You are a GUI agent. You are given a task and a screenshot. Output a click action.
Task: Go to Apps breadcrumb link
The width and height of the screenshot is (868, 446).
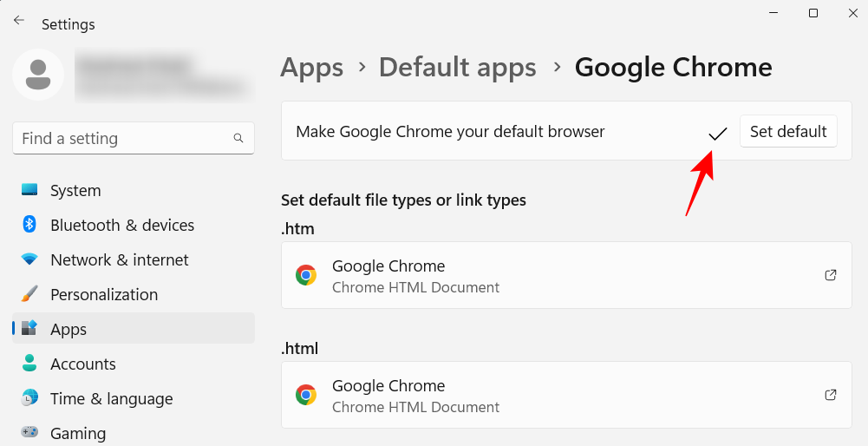pyautogui.click(x=312, y=67)
